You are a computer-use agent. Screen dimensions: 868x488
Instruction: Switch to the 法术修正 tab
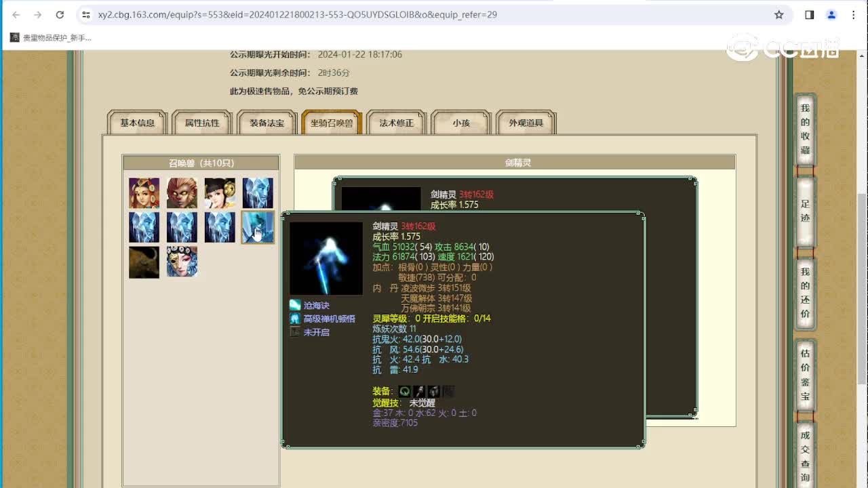pyautogui.click(x=397, y=123)
